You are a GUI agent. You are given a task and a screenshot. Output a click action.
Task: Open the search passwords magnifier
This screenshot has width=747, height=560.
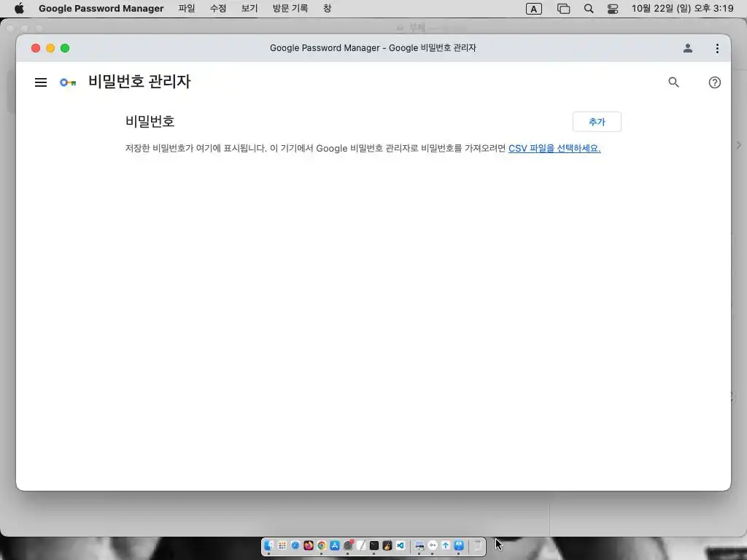[673, 82]
